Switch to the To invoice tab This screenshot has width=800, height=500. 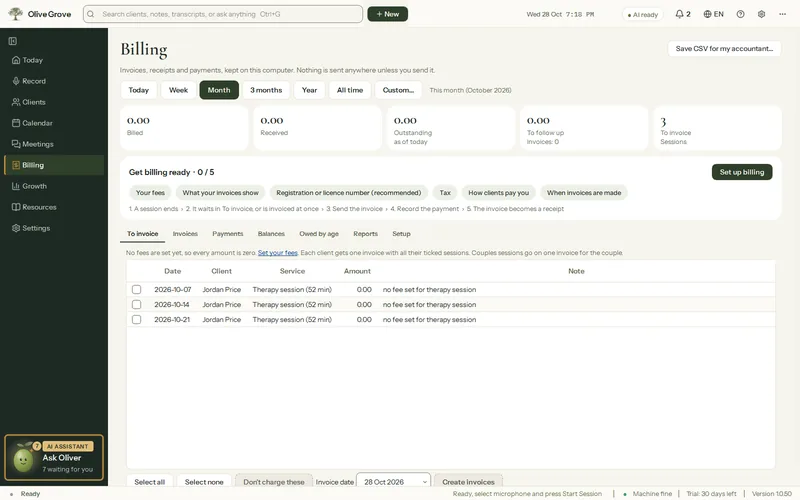(142, 234)
